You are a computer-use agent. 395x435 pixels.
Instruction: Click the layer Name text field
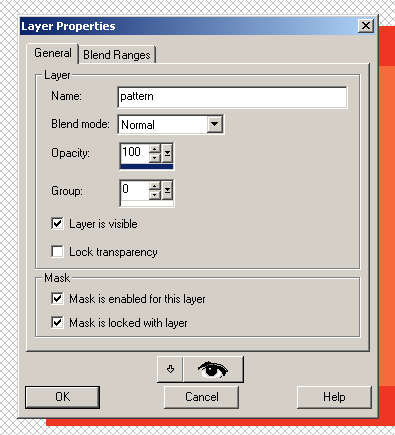232,97
